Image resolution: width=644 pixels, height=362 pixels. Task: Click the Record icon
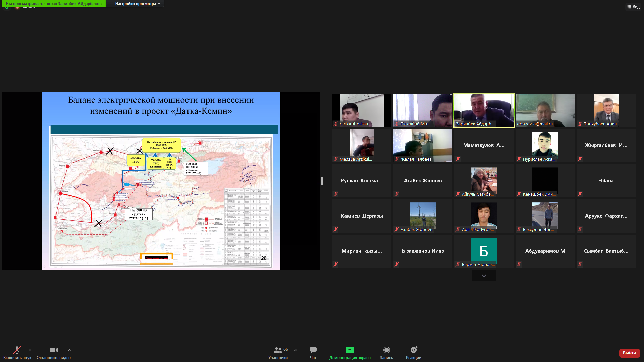386,350
